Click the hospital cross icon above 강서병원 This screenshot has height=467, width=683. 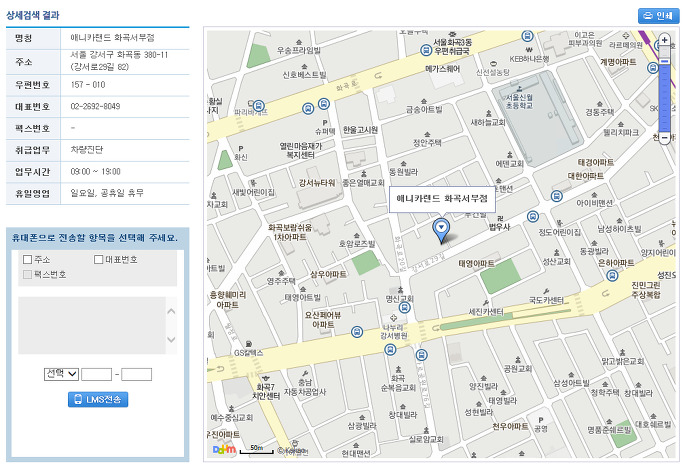[393, 318]
